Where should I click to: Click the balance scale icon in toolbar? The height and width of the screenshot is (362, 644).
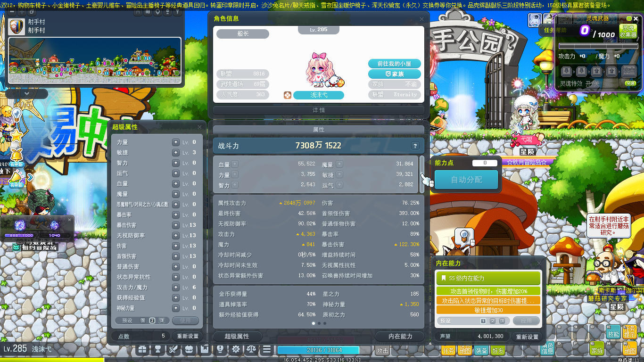[251, 349]
